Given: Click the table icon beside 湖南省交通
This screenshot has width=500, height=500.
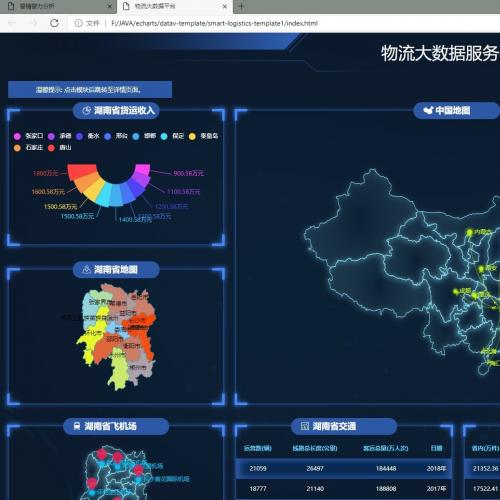Looking at the screenshot, I should click(305, 426).
